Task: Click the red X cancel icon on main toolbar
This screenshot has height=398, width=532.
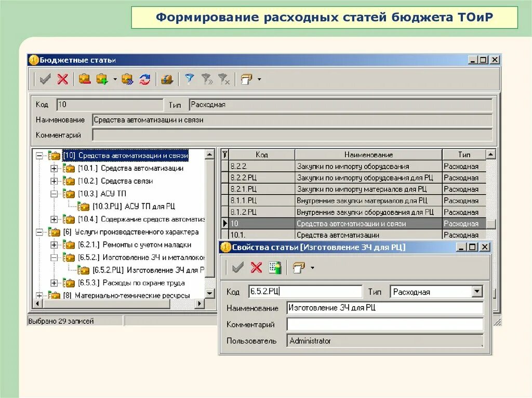Action: [x=62, y=79]
